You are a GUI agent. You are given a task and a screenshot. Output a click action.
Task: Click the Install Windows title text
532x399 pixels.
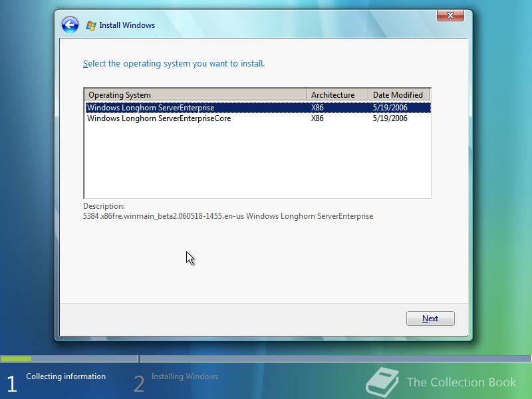pyautogui.click(x=127, y=25)
